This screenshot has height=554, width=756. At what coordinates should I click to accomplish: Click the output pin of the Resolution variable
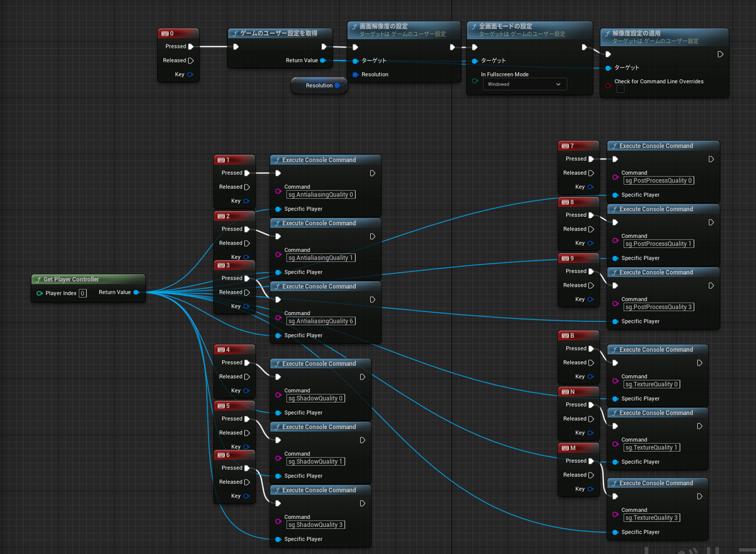point(338,85)
